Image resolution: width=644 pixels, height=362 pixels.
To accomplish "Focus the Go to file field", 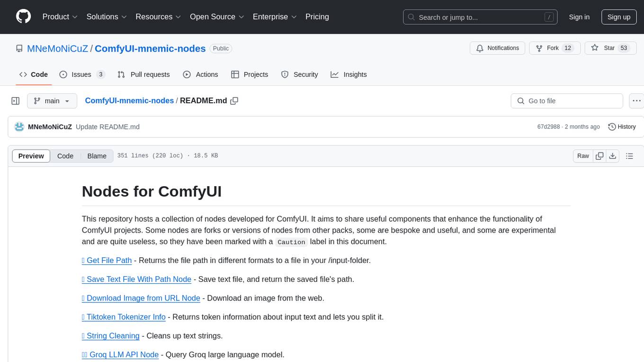I will [567, 101].
